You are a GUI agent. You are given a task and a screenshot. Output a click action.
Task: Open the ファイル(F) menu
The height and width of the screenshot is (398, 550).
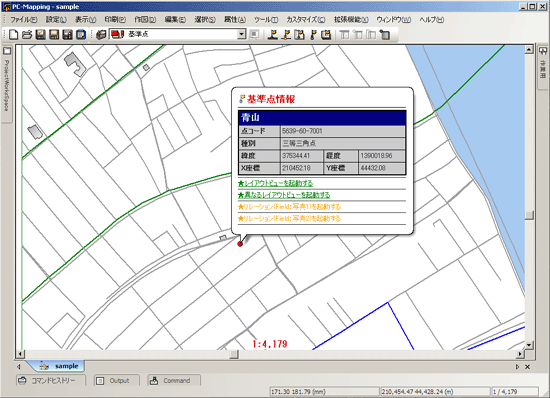(x=24, y=20)
